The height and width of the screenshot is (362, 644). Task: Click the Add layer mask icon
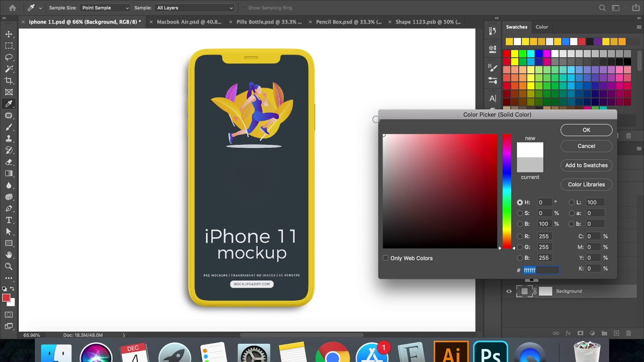coord(580,333)
